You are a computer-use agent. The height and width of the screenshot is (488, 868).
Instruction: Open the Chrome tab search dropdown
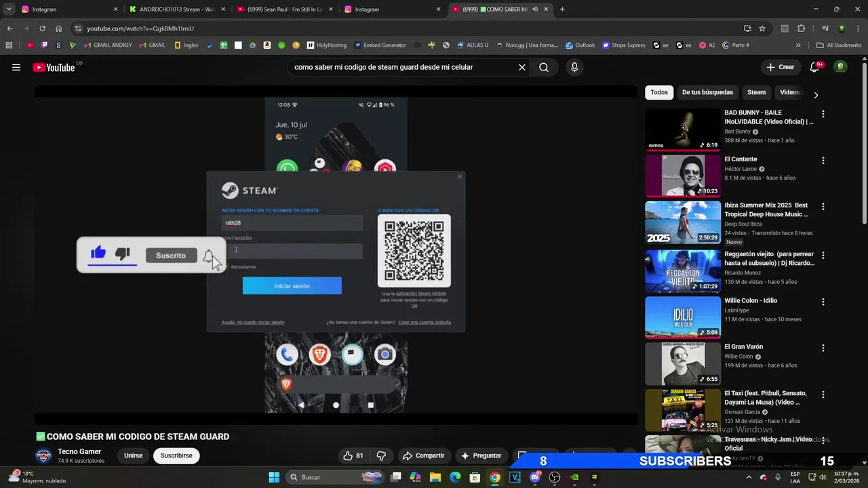9,9
